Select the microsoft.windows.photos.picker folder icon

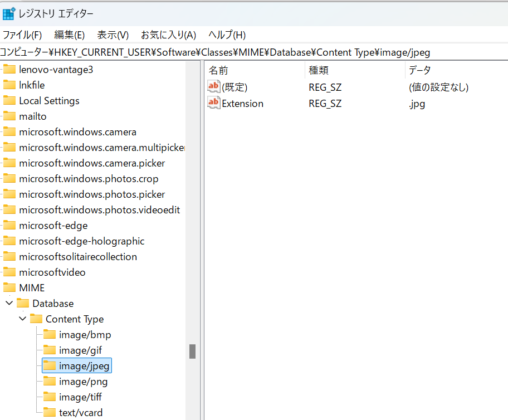(9, 194)
